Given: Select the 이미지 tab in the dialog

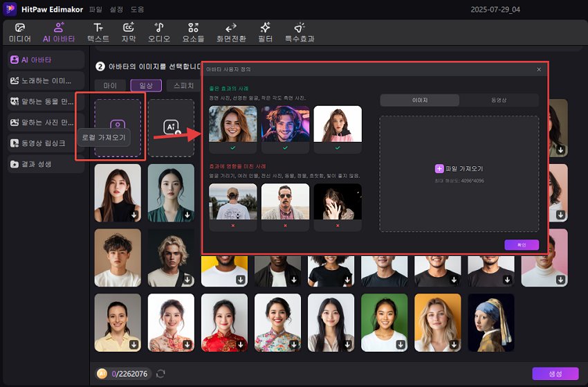Looking at the screenshot, I should point(420,100).
